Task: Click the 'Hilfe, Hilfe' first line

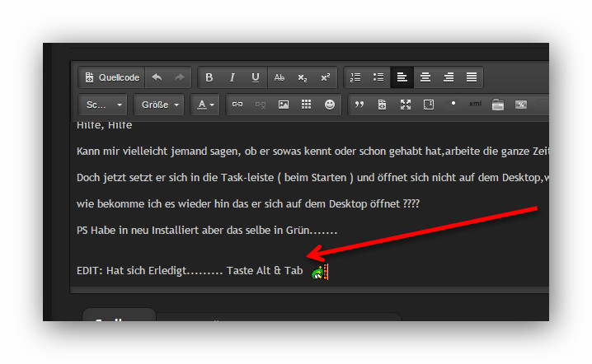Action: (x=104, y=125)
